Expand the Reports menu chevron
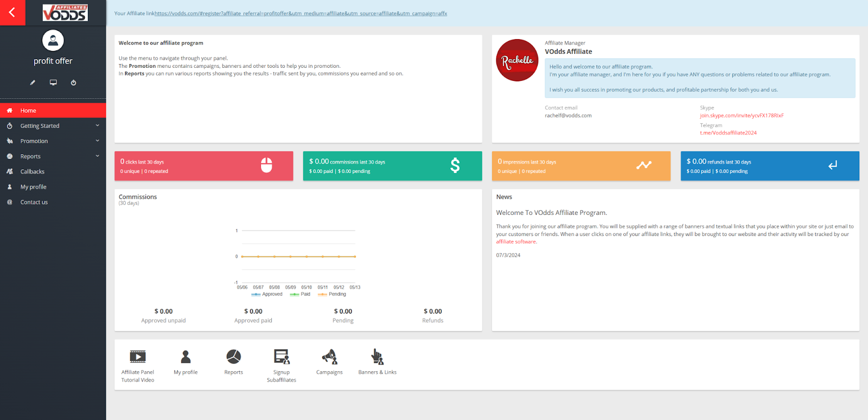This screenshot has height=420, width=868. 98,156
